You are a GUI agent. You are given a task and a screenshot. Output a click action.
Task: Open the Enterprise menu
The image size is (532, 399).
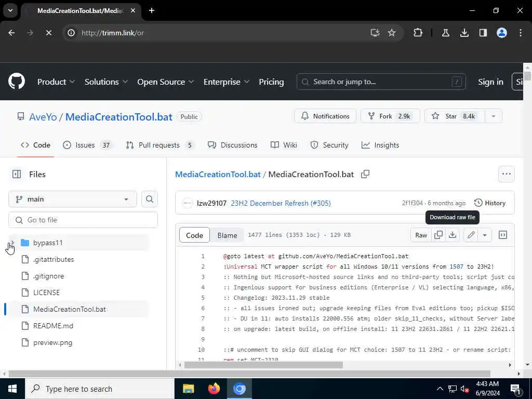click(227, 82)
